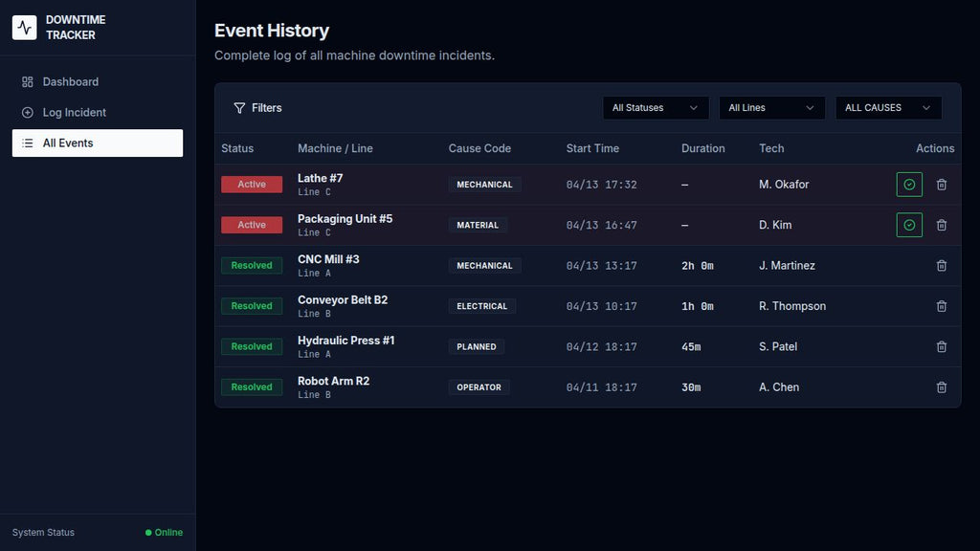
Task: Expand the All Lines filter dropdown
Action: coord(771,108)
